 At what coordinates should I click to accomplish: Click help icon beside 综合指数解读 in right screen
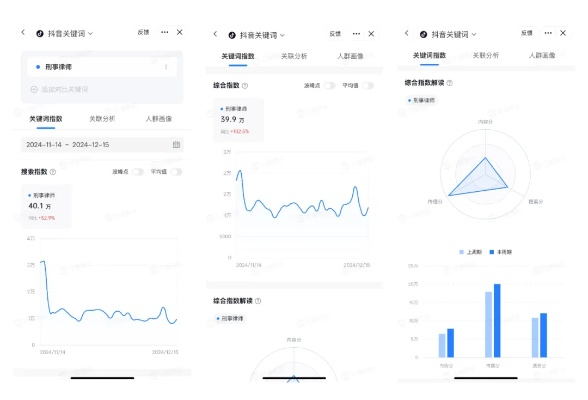(450, 83)
